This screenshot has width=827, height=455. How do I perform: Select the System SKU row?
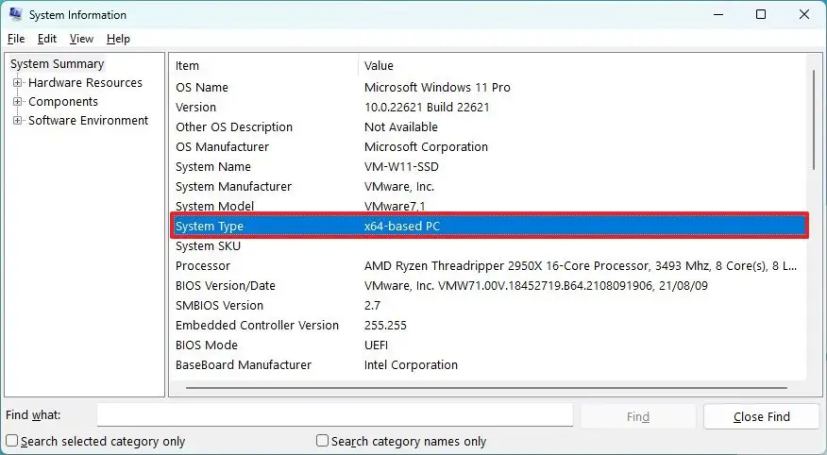coord(488,246)
